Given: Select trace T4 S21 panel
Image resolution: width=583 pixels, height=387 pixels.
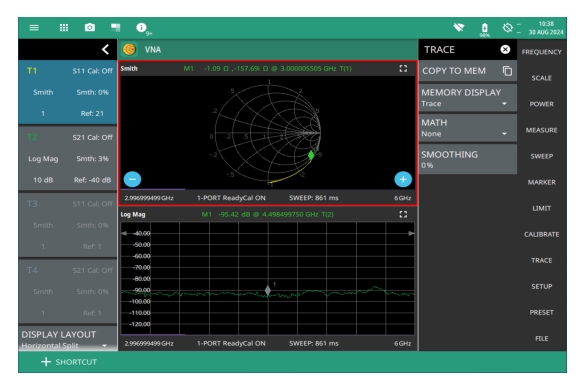Looking at the screenshot, I should [x=68, y=291].
